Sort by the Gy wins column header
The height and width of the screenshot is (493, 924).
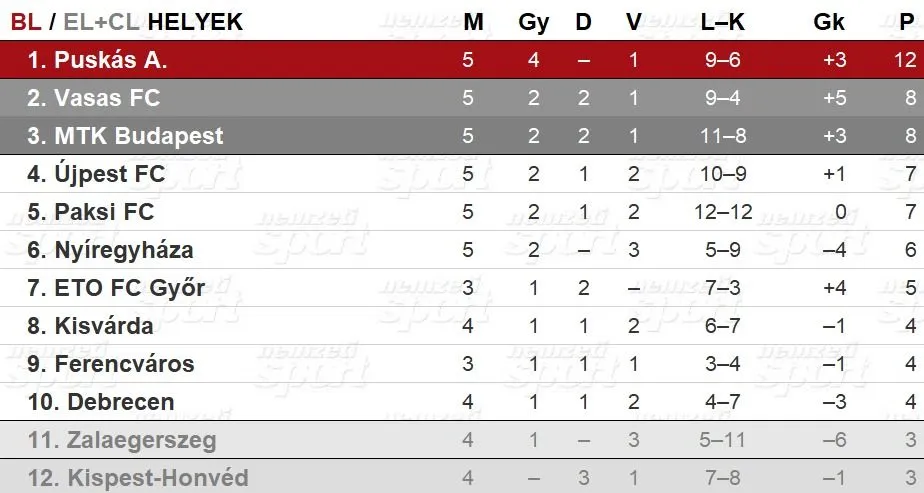[x=534, y=22]
